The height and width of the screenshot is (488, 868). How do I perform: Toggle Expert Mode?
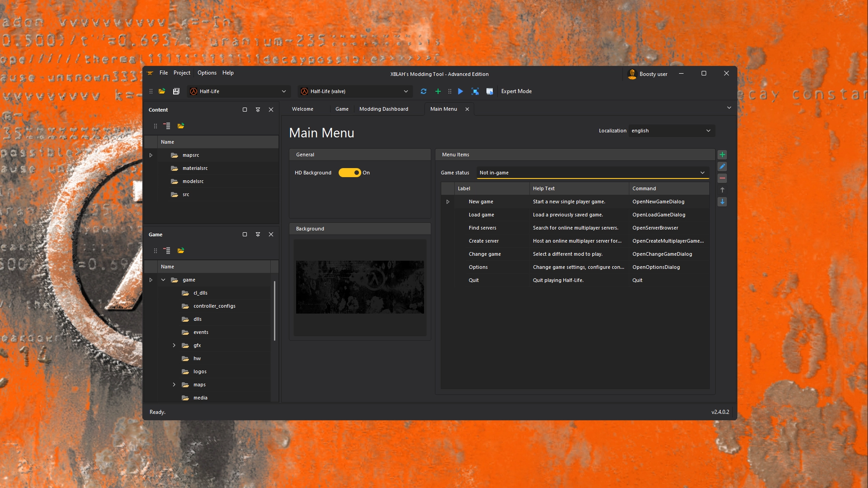[516, 91]
